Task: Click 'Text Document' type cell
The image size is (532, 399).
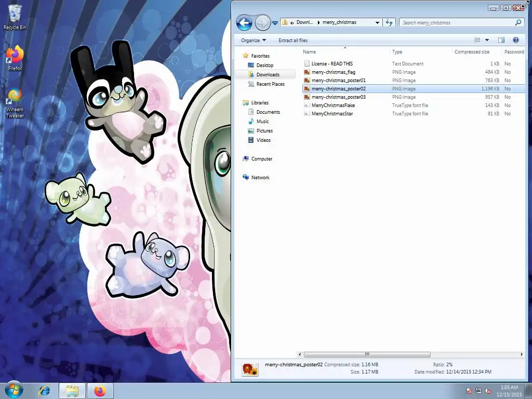Action: point(408,63)
